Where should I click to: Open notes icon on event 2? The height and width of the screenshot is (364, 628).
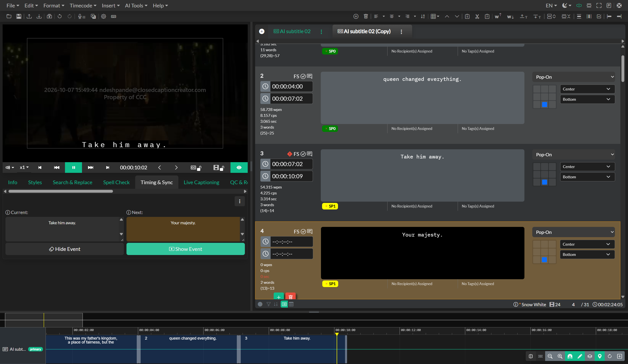click(310, 76)
